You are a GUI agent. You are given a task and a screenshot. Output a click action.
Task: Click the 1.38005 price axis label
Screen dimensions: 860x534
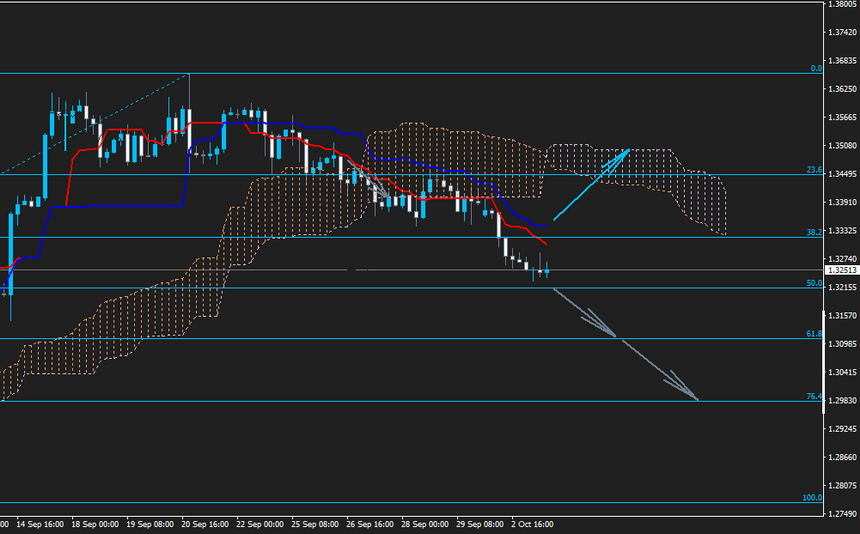click(842, 4)
